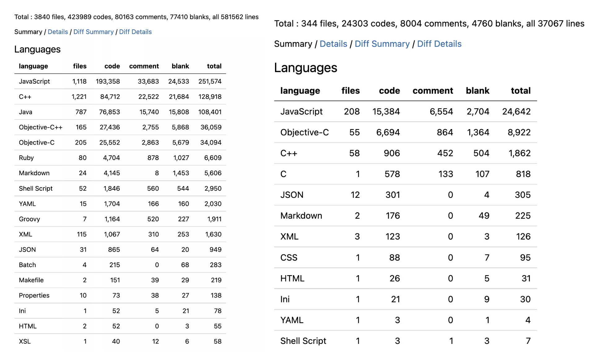Screen dimensions: 594x364
Task: Click the XSL language cell
Action: [x=25, y=341]
